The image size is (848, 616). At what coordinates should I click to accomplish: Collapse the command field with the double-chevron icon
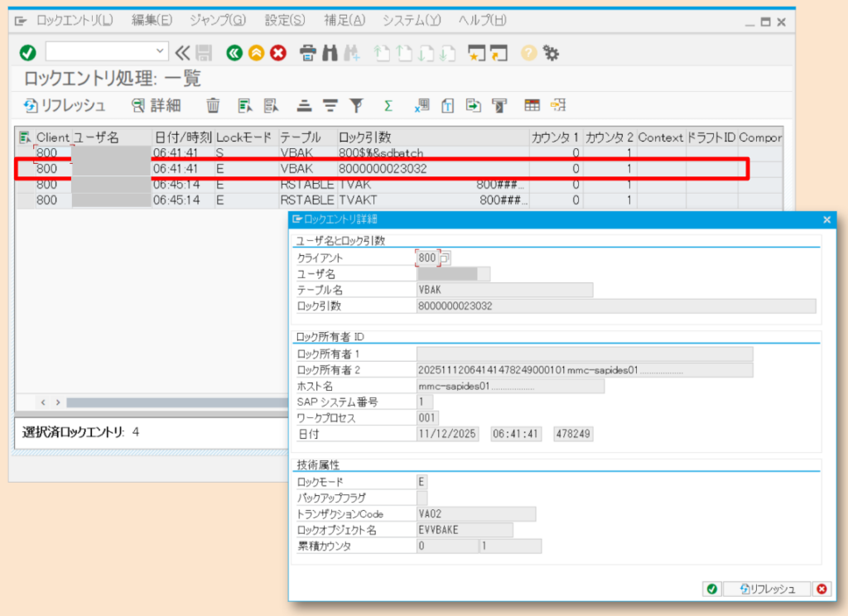[183, 52]
